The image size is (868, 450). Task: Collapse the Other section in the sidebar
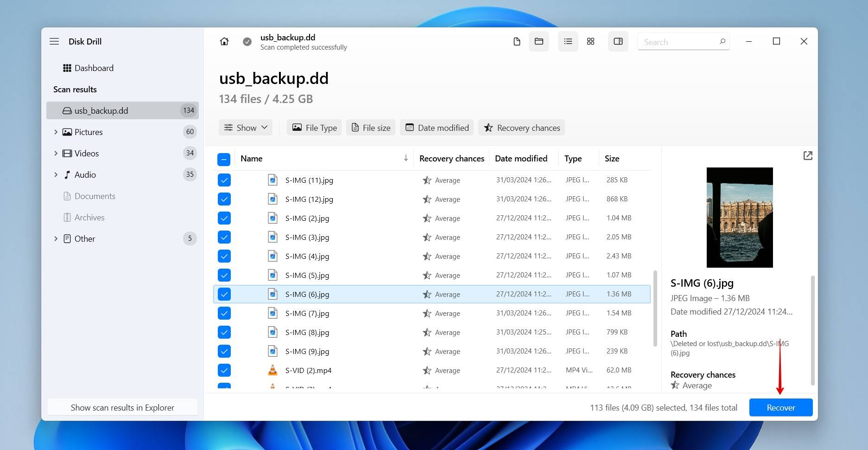[x=56, y=238]
